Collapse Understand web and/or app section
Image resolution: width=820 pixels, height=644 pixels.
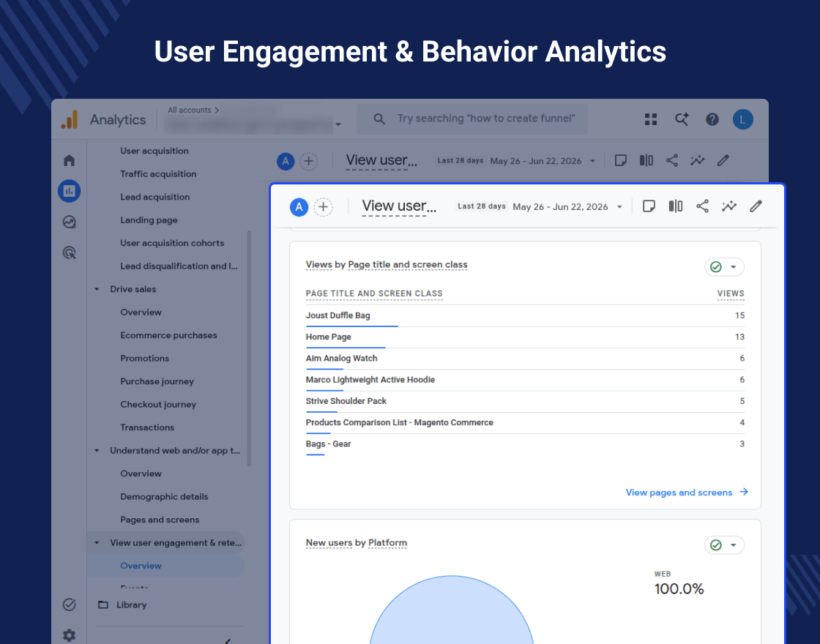point(97,451)
